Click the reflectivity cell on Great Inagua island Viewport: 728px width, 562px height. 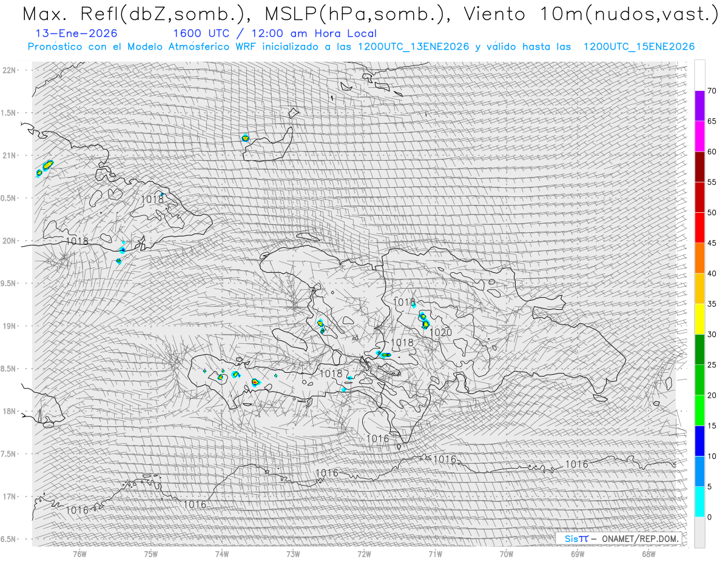245,138
